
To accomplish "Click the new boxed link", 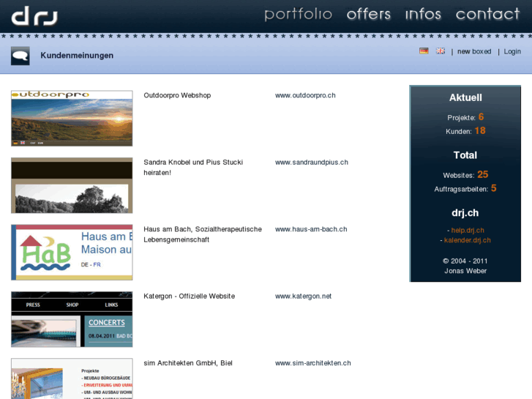I will 474,52.
